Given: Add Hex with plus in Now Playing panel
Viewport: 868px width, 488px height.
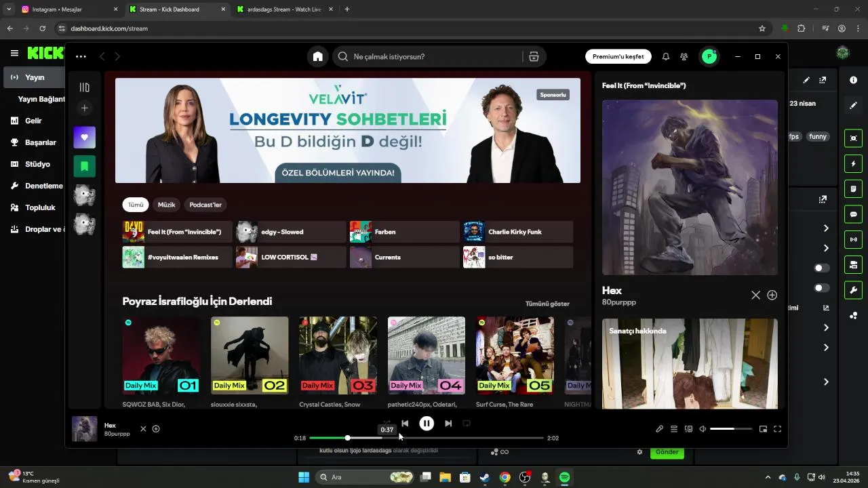Looking at the screenshot, I should click(x=772, y=296).
